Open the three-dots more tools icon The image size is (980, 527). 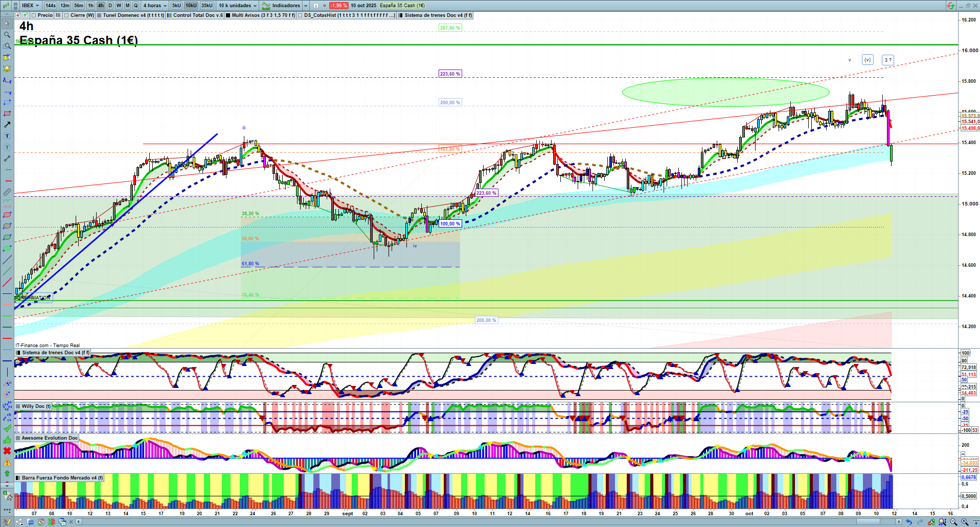[7, 510]
